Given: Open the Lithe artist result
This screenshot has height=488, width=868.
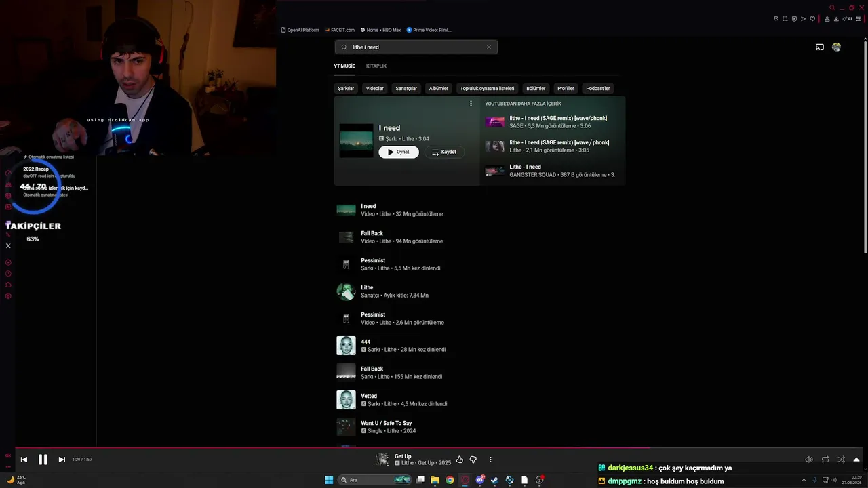Looking at the screenshot, I should (x=478, y=291).
